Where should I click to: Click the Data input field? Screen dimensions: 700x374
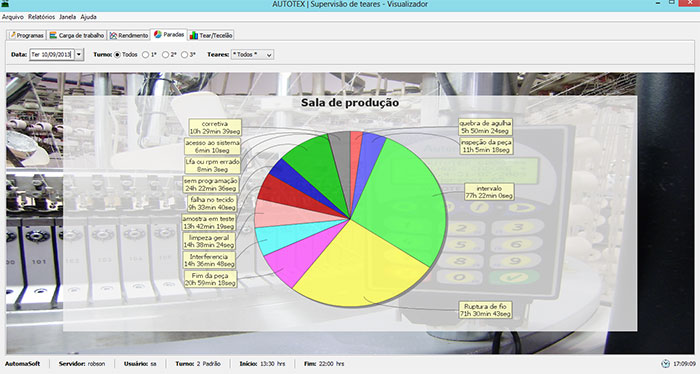coord(51,54)
